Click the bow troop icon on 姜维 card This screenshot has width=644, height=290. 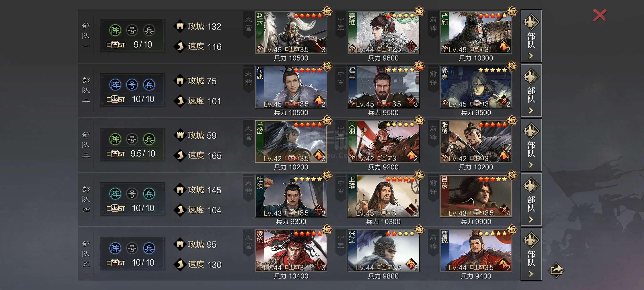411,46
